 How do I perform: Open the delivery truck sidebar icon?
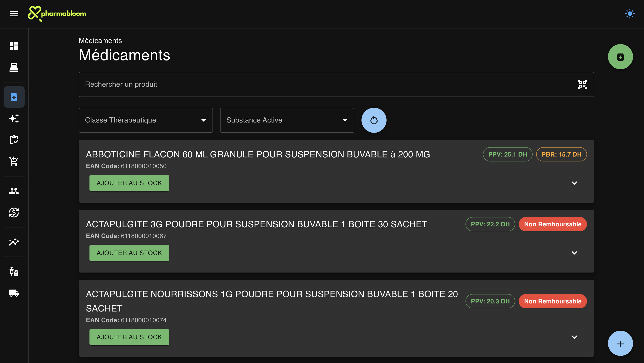[14, 293]
